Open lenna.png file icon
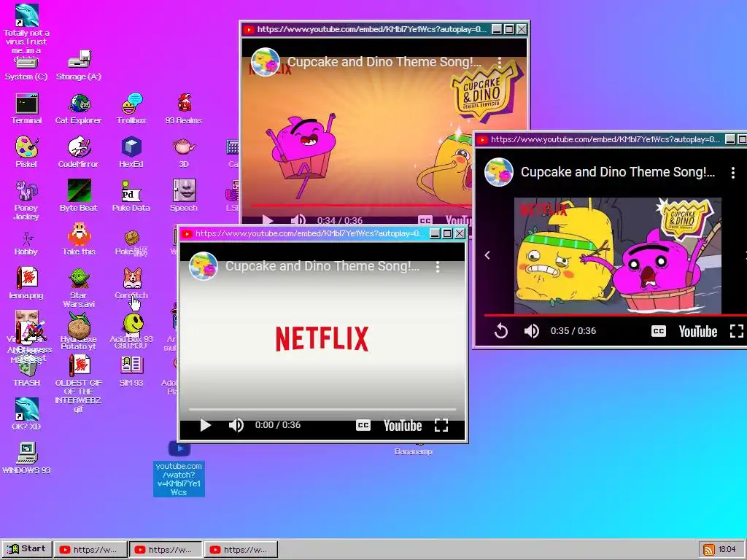The image size is (747, 560). coord(27,284)
